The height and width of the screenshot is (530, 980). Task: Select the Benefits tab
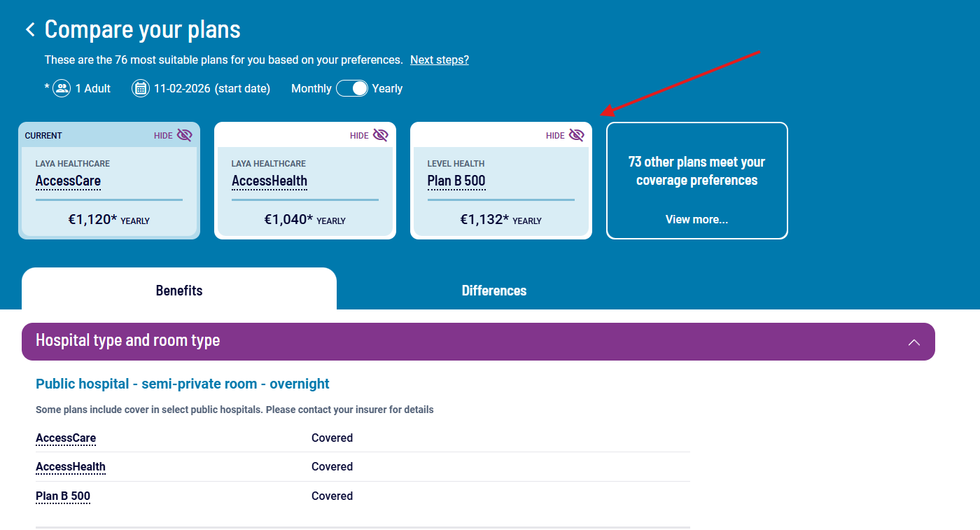click(x=178, y=290)
